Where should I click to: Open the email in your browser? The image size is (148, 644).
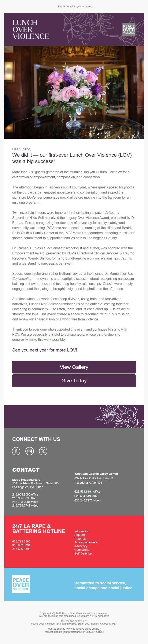74,6
